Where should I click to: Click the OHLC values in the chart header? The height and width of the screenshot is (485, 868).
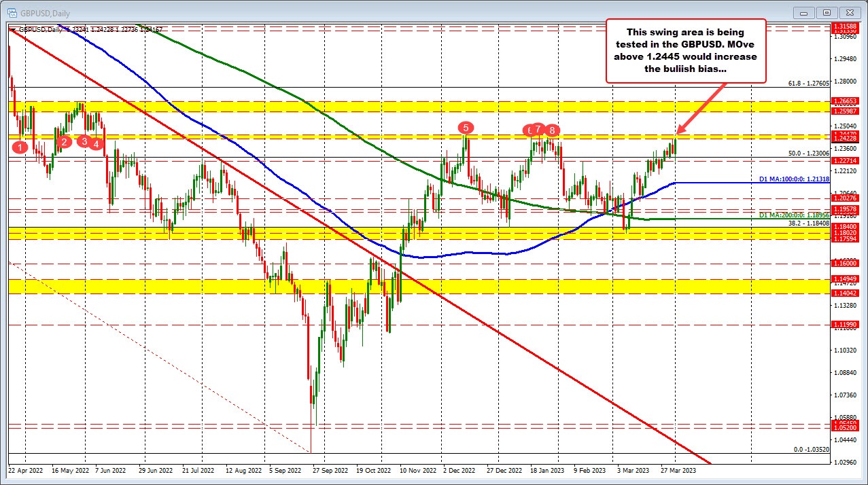tap(114, 29)
